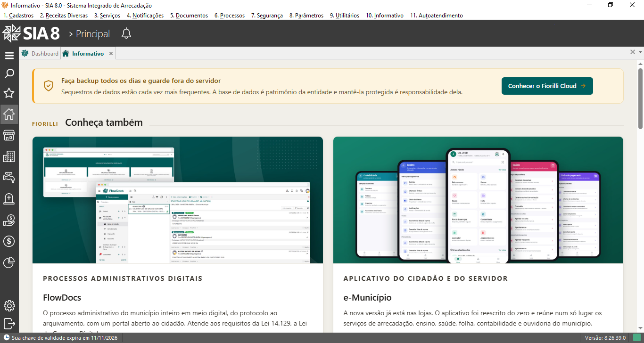Image resolution: width=644 pixels, height=343 pixels.
Task: Click the vertical scrollbar of the Informativo page
Action: pos(641,98)
